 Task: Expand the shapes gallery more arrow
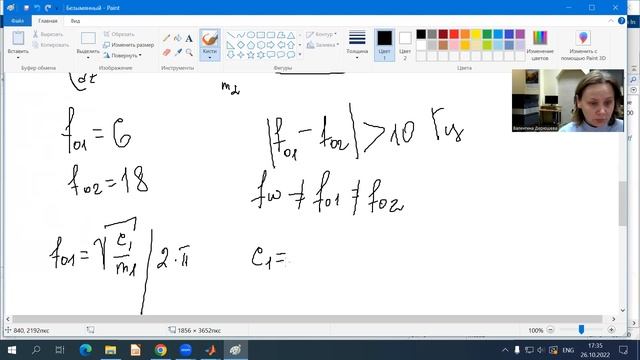[x=300, y=55]
